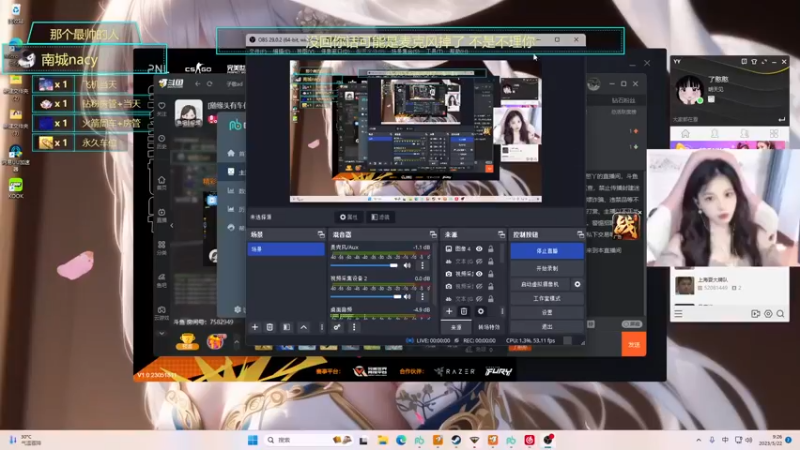Open video capture device 2 mixer options
Image resolution: width=800 pixels, height=450 pixels.
[x=422, y=296]
